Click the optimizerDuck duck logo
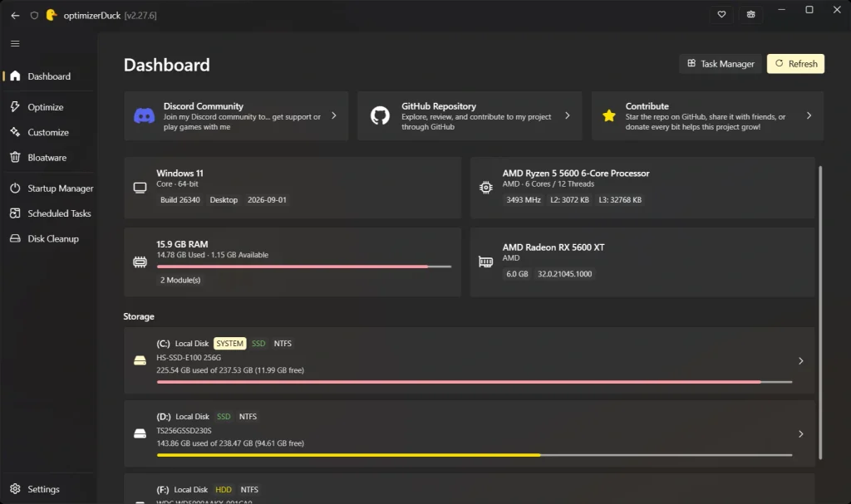 [52, 15]
